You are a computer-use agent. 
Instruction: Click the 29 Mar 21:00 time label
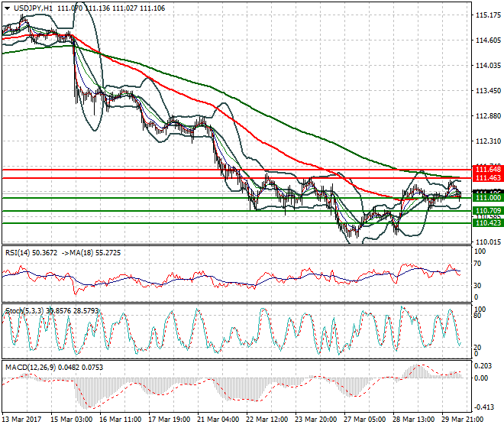462,420
